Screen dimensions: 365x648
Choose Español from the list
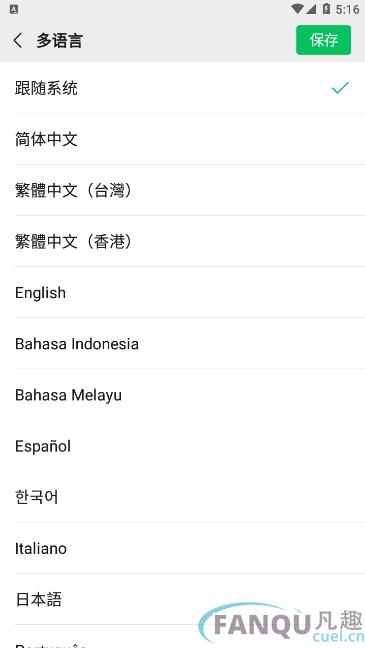tap(182, 446)
